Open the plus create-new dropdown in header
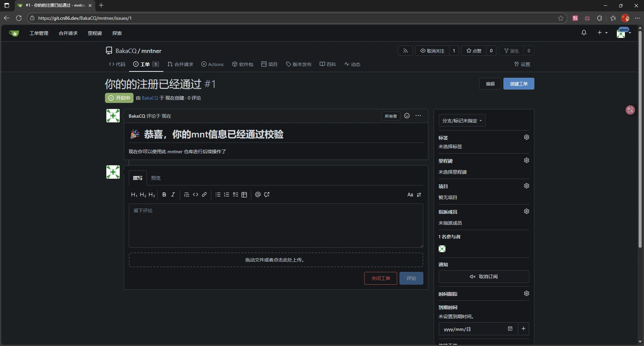Image resolution: width=644 pixels, height=346 pixels. click(x=602, y=33)
